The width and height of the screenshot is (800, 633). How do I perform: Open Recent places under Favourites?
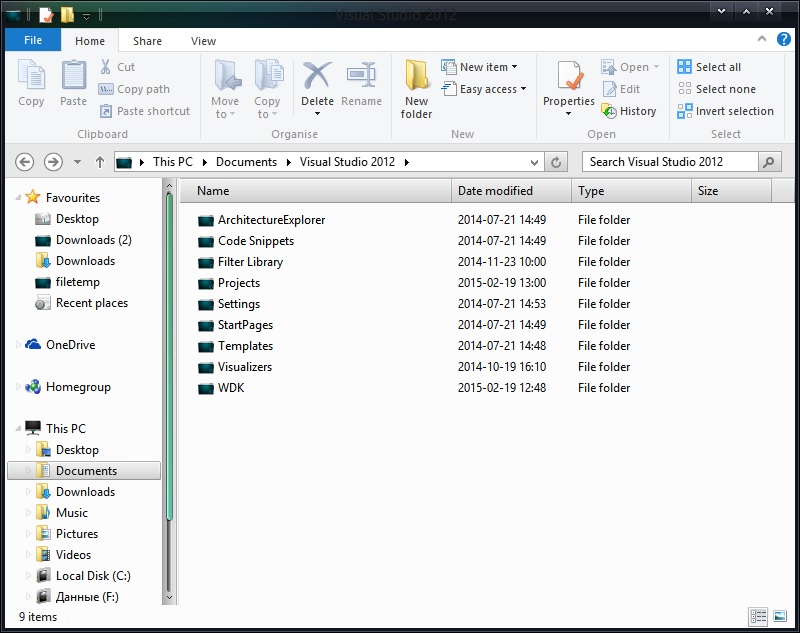[x=92, y=303]
